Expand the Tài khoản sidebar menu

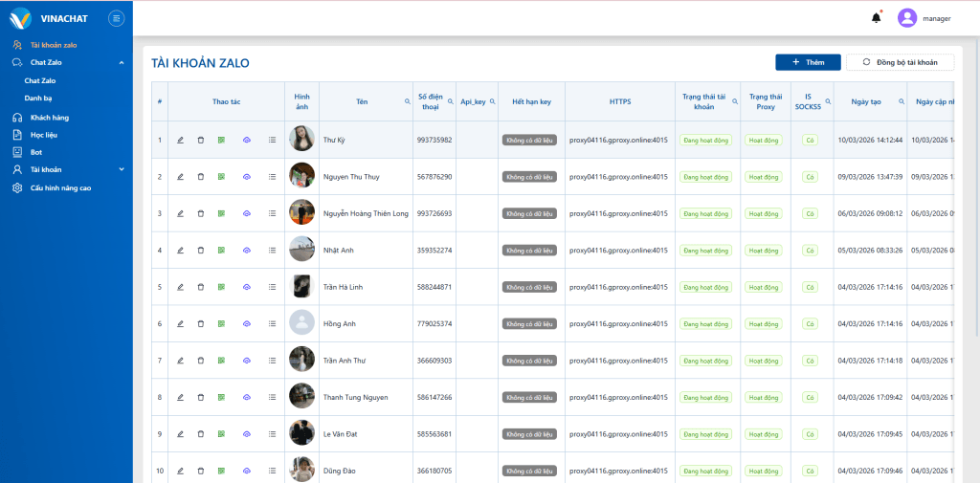[122, 169]
